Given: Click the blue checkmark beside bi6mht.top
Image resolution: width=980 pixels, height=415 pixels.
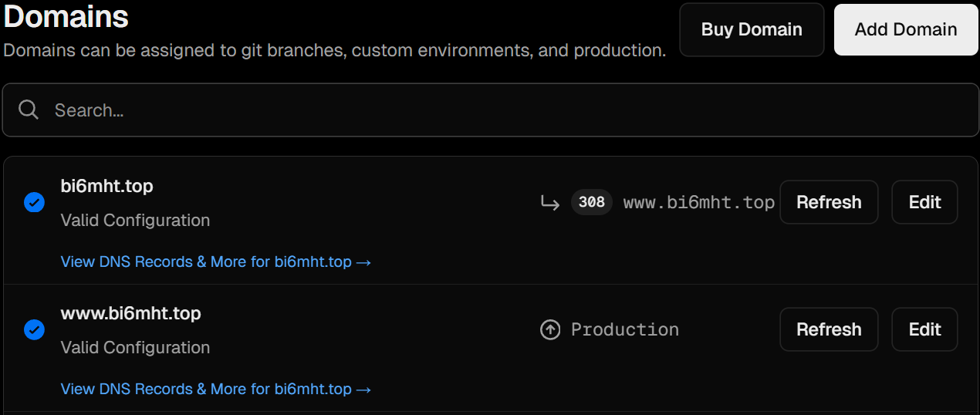Looking at the screenshot, I should coord(34,203).
